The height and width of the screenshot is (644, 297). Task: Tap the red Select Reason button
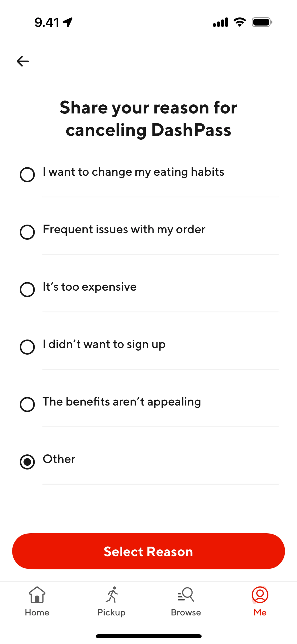[x=148, y=551]
